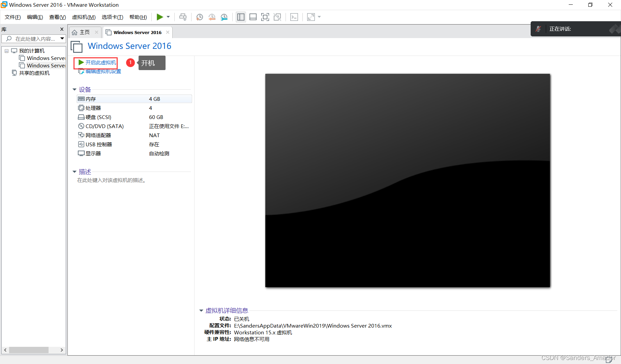Click the 4 GB memory value
Image resolution: width=621 pixels, height=364 pixels.
(155, 99)
